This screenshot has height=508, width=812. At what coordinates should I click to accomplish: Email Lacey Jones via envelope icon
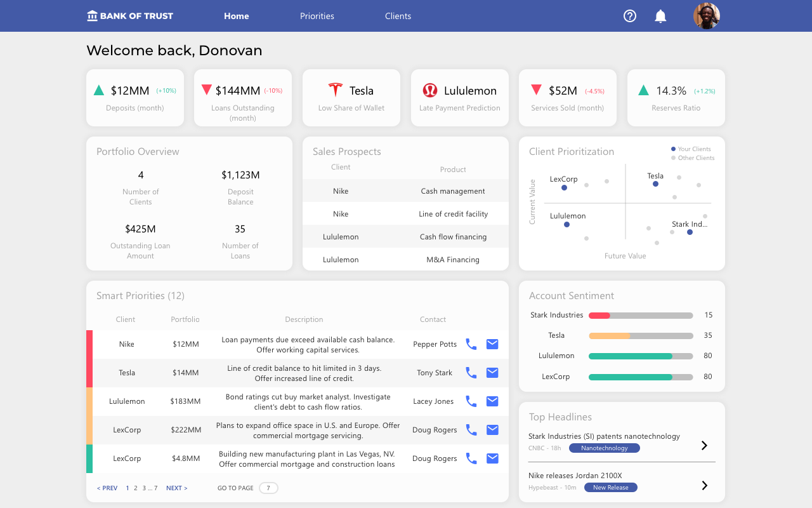(492, 401)
